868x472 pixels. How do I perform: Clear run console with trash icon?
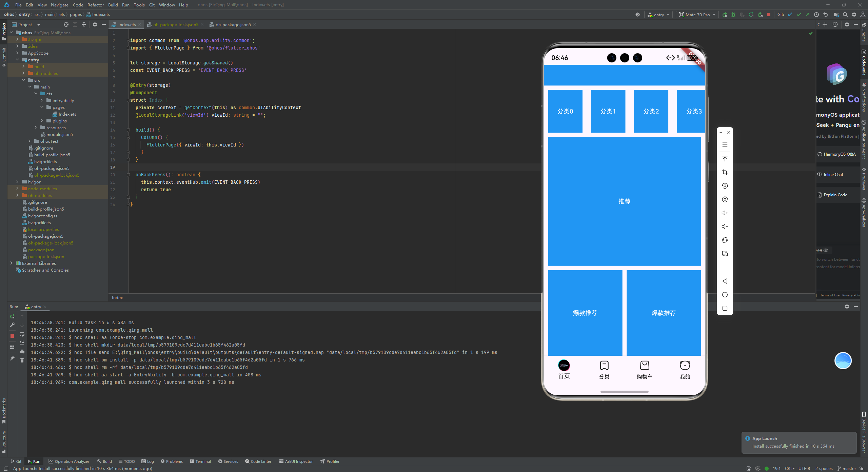coord(22,360)
